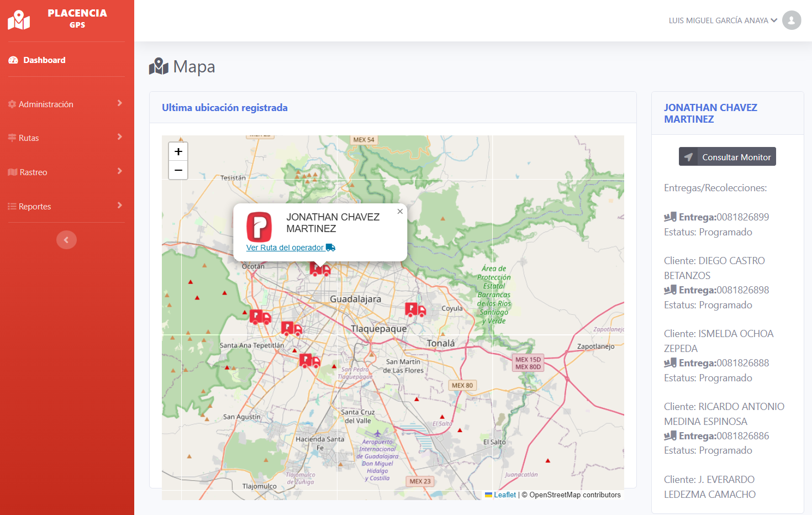Select Entrega number 0081826888 text
This screenshot has height=515, width=812.
click(x=742, y=363)
